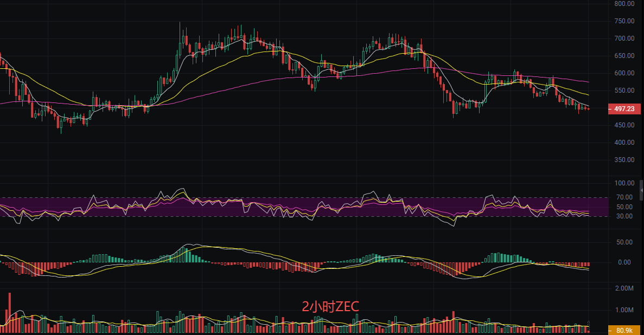Click the 350.00 price axis label
Screen dimensions: 644x335
[x=624, y=160]
